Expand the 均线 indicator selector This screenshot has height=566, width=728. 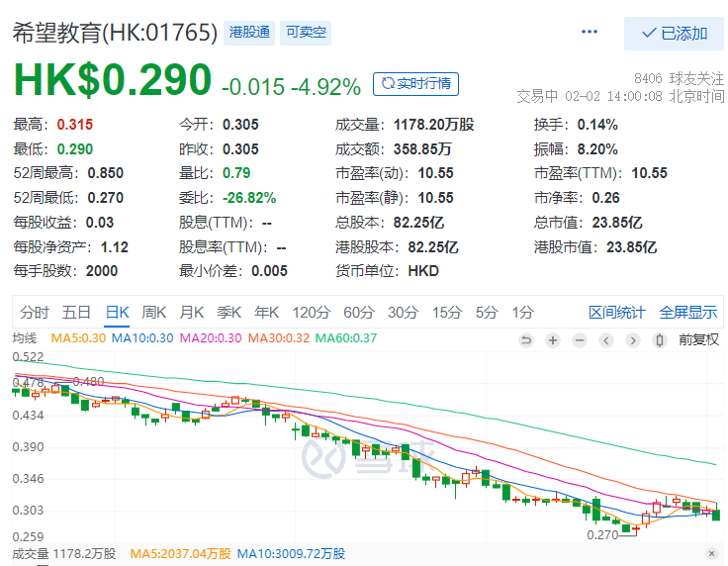(24, 338)
